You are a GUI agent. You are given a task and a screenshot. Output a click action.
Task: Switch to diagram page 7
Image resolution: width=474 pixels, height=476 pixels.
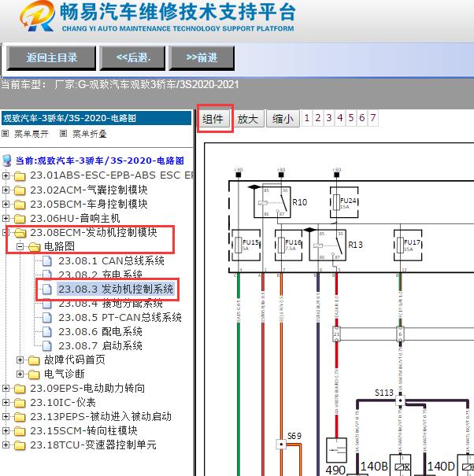tap(373, 118)
